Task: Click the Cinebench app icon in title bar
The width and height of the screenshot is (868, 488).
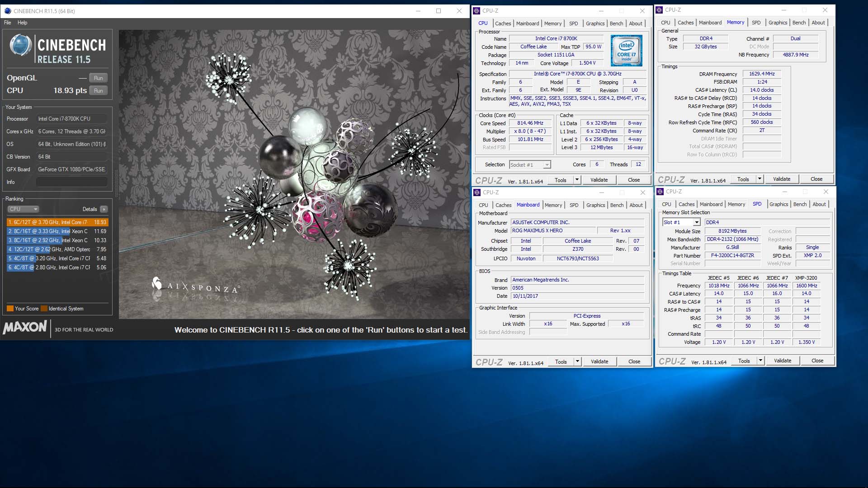Action: [x=8, y=11]
